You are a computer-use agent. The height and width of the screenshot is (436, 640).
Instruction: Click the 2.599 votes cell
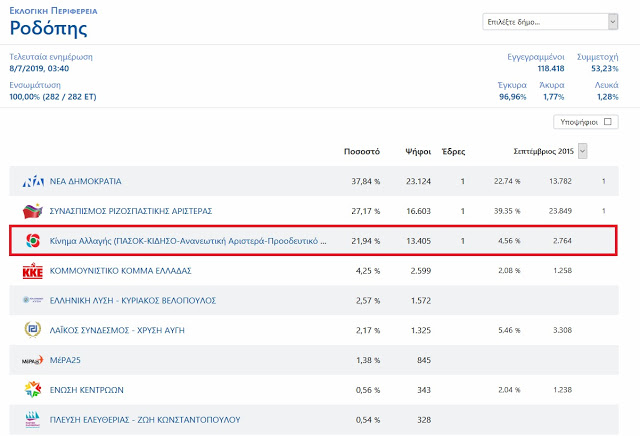pos(420,271)
